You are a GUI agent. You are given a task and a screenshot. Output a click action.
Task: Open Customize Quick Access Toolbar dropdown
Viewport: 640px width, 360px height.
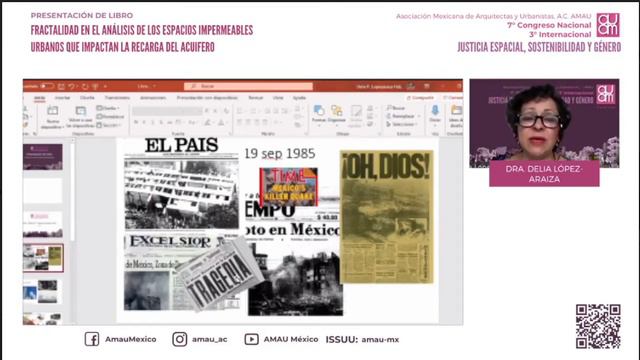[x=105, y=86]
